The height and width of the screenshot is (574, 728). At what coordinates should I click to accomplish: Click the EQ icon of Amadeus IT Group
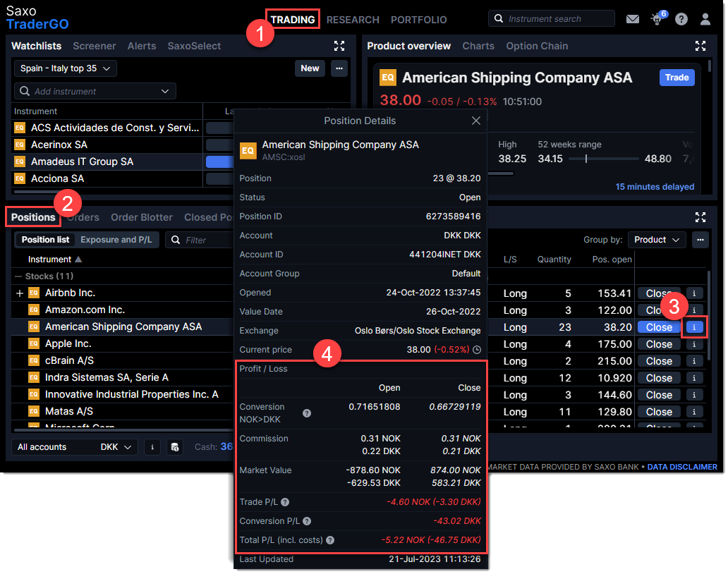[20, 161]
